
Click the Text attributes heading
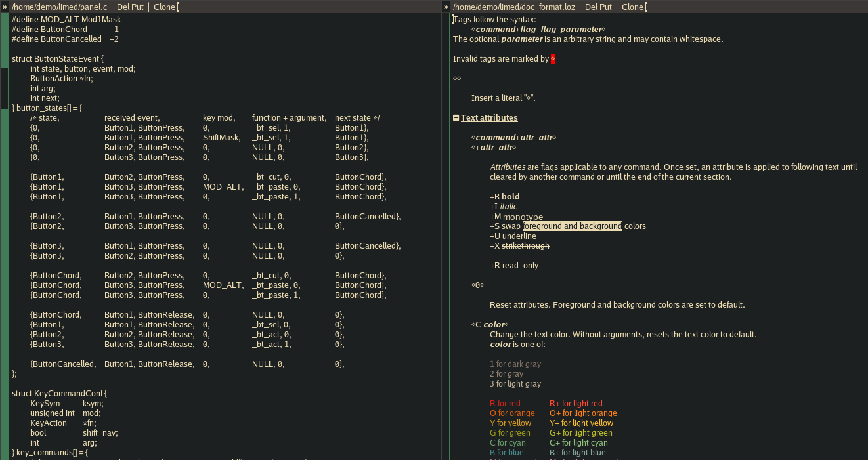tap(489, 118)
